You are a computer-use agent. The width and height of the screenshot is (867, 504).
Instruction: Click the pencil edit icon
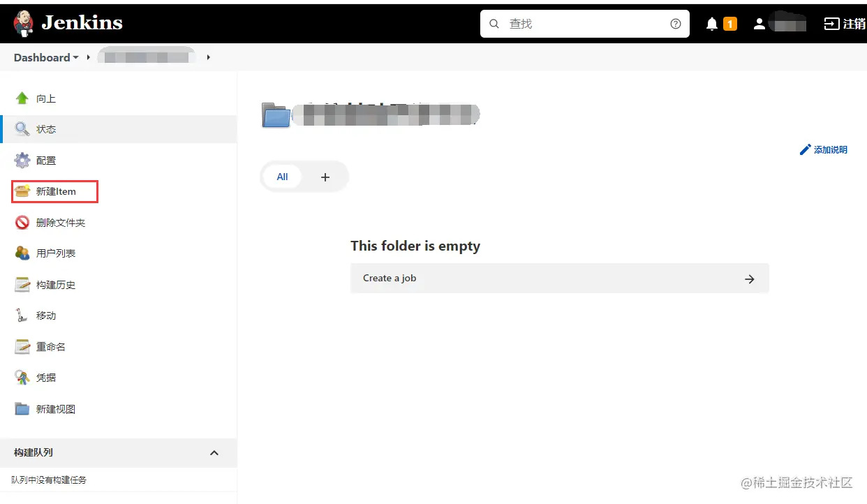coord(806,149)
